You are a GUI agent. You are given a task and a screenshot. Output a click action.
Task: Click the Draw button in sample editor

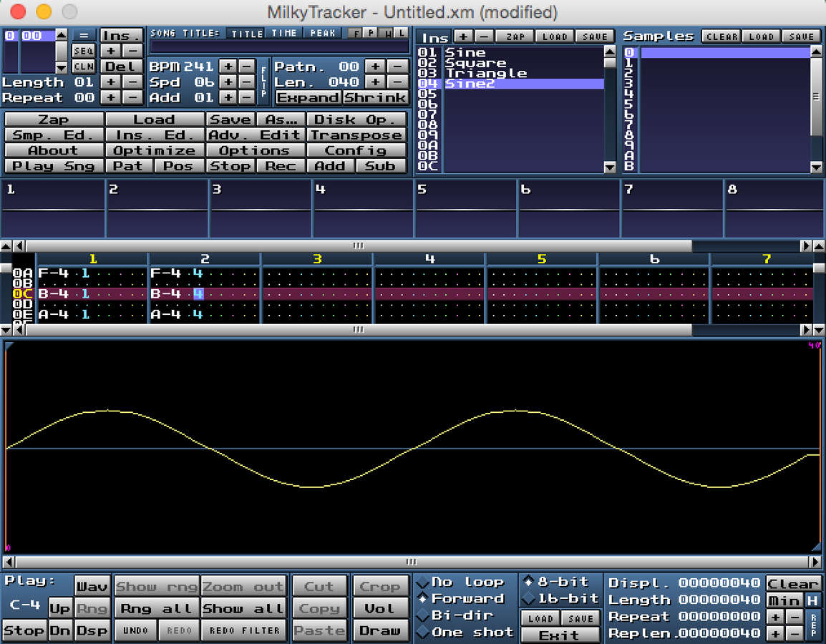pos(380,630)
